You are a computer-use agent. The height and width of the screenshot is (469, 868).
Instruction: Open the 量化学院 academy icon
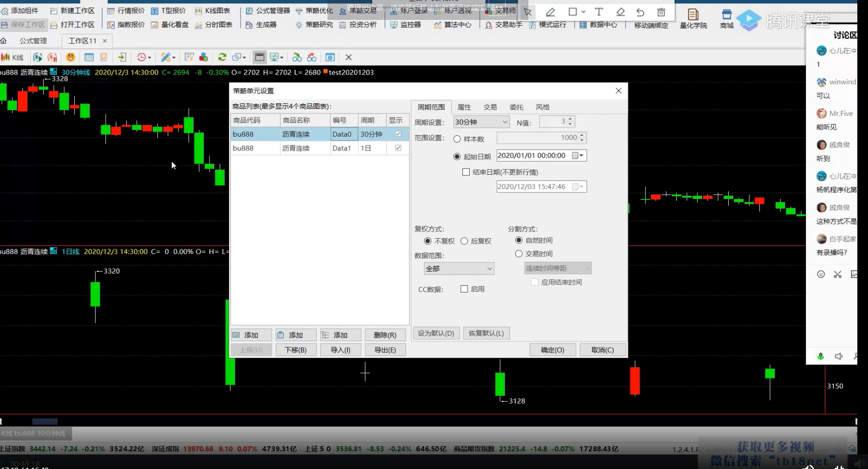[x=693, y=18]
